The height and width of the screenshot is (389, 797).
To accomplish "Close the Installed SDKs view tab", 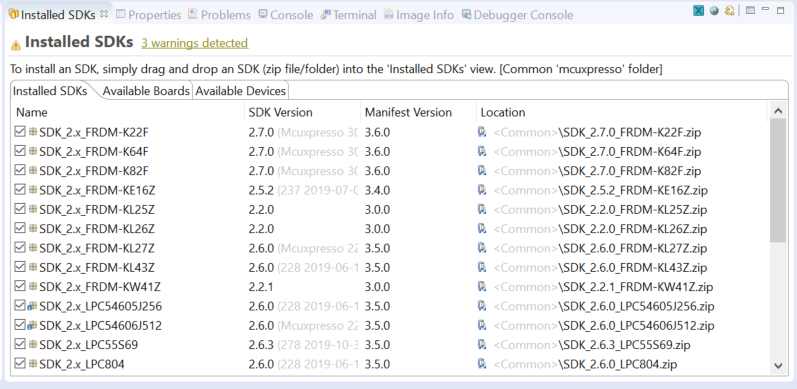I will (104, 14).
